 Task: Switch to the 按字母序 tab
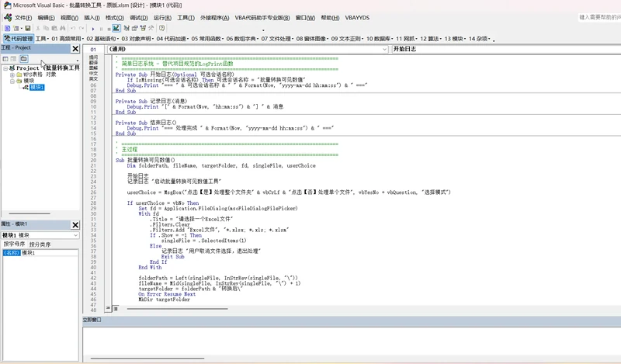click(14, 244)
